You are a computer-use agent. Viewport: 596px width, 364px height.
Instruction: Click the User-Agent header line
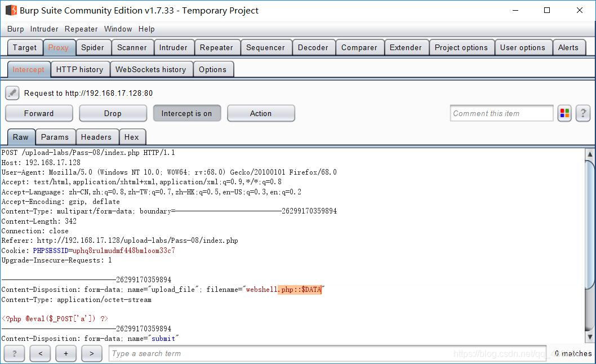[x=169, y=172]
